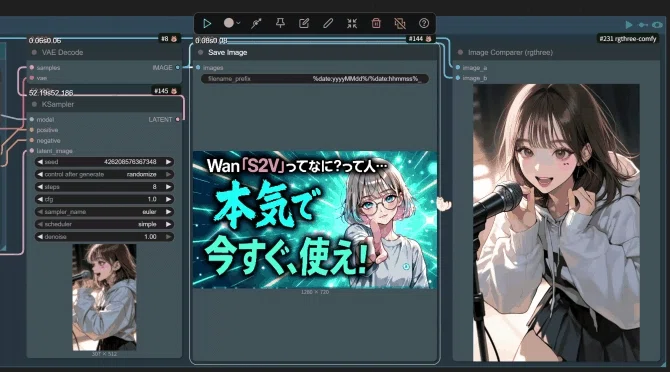Select the VAE Decode node title

click(62, 53)
